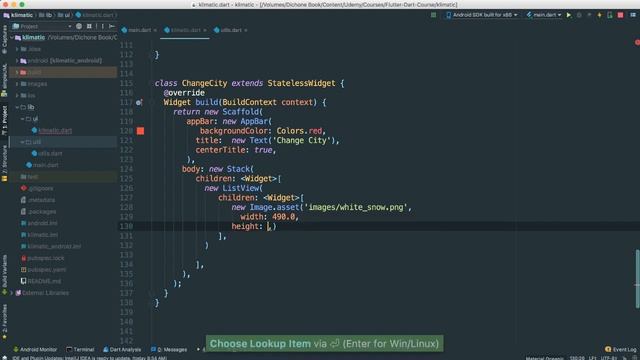Viewport: 640px width, 360px height.
Task: Click the rightmost blue toolbar icon
Action: (x=632, y=15)
